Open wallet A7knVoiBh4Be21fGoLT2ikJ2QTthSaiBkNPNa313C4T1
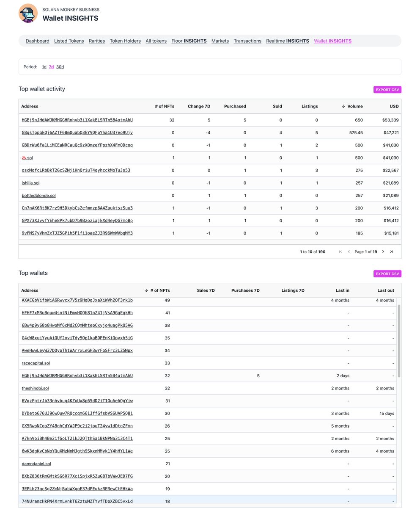 [77, 439]
